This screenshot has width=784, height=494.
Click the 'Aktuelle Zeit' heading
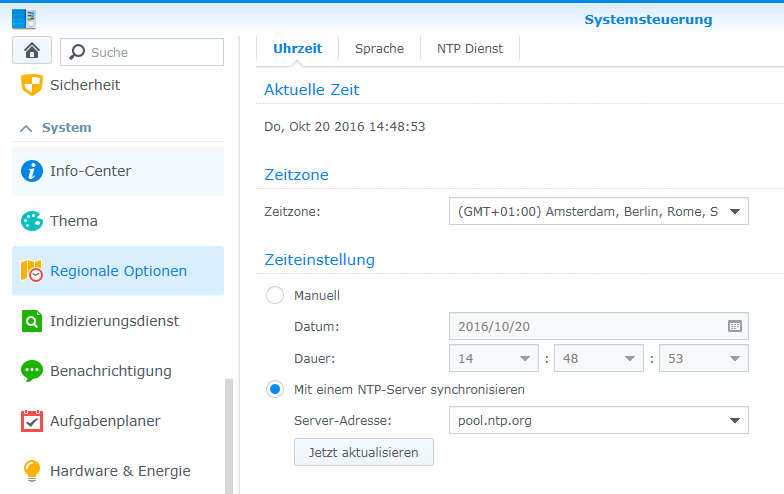(x=312, y=90)
